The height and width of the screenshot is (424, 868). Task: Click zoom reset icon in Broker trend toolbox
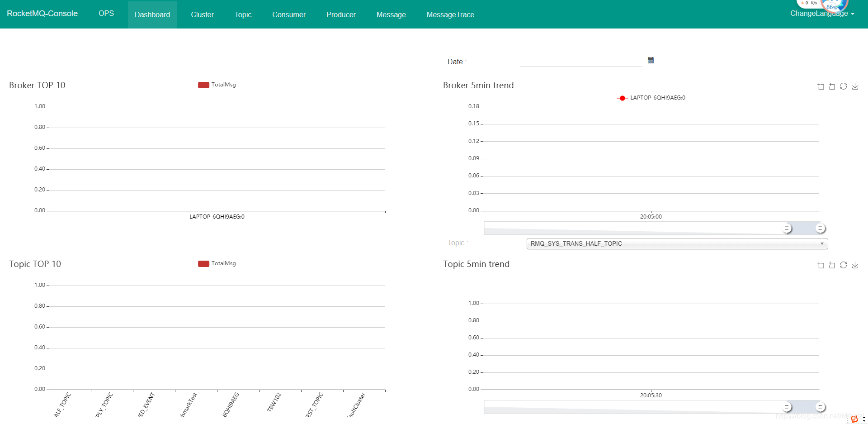point(832,86)
